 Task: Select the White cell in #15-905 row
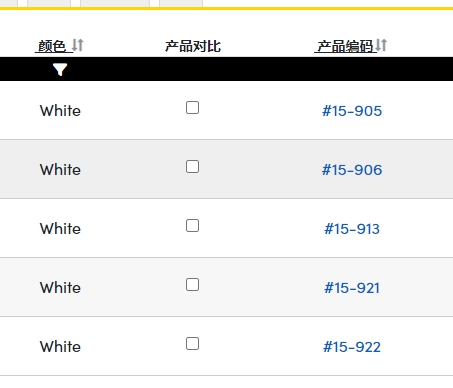pos(60,111)
